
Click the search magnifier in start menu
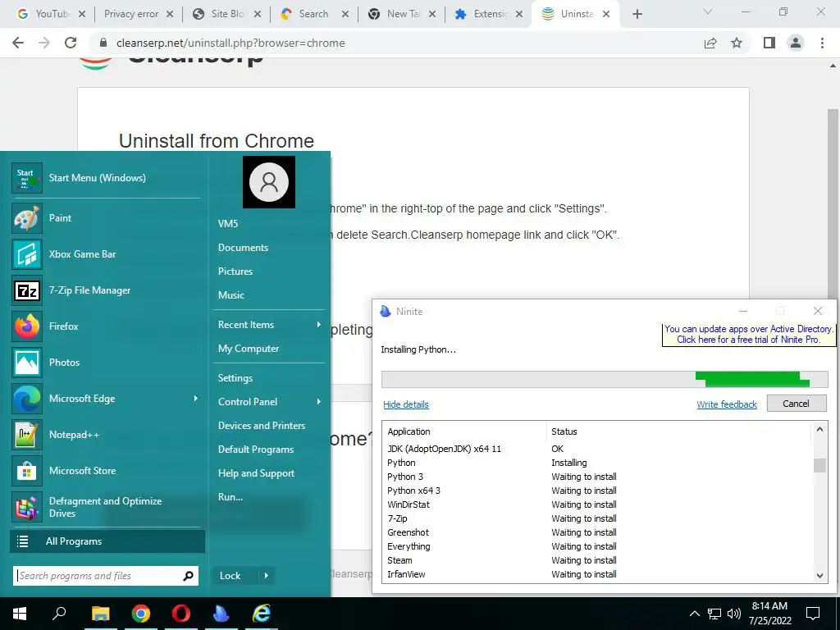point(188,576)
